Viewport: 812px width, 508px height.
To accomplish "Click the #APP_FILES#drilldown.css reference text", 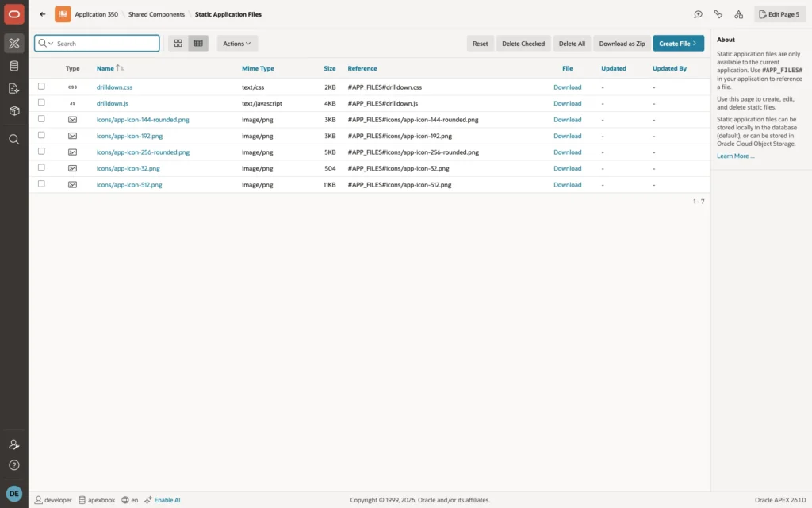I will click(x=385, y=87).
